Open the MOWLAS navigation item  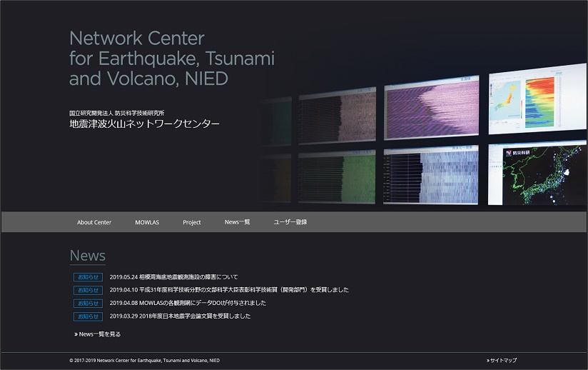(147, 222)
